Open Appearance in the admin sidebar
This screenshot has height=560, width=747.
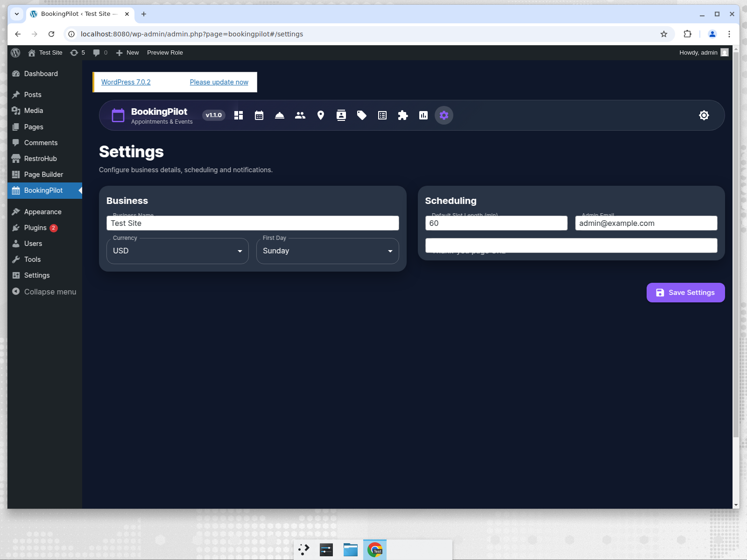[x=45, y=212]
